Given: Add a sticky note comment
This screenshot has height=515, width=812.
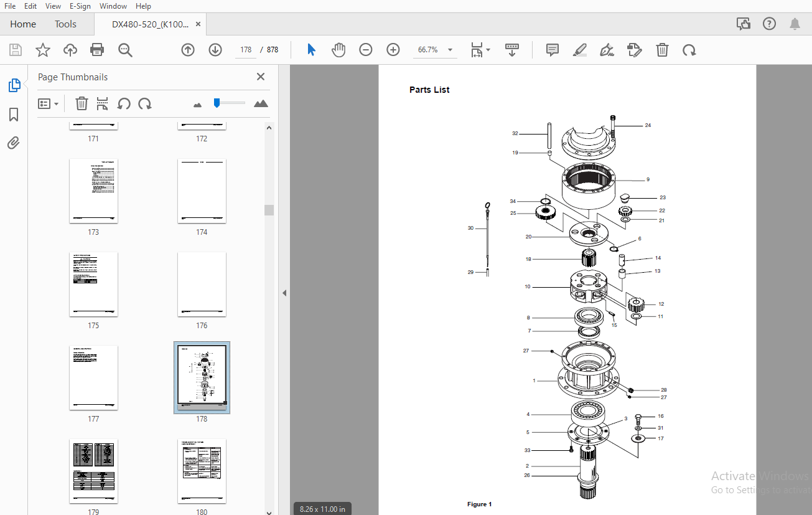Looking at the screenshot, I should click(x=553, y=50).
